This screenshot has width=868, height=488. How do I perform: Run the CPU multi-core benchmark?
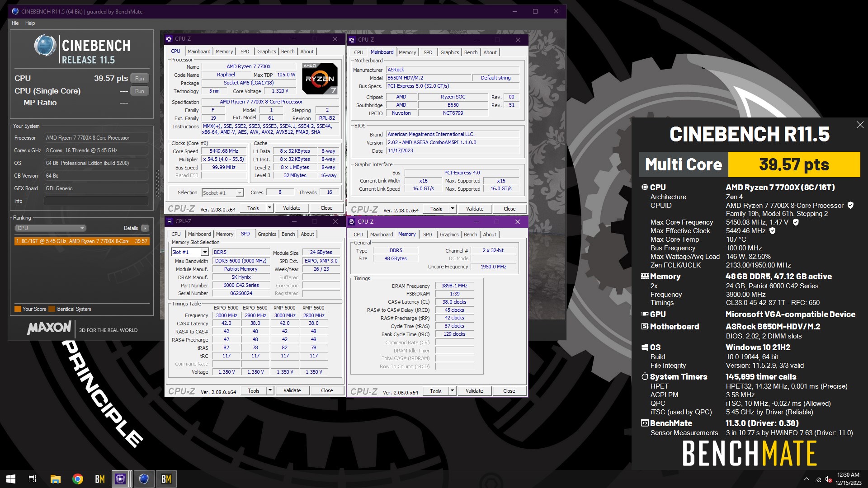[x=140, y=79]
